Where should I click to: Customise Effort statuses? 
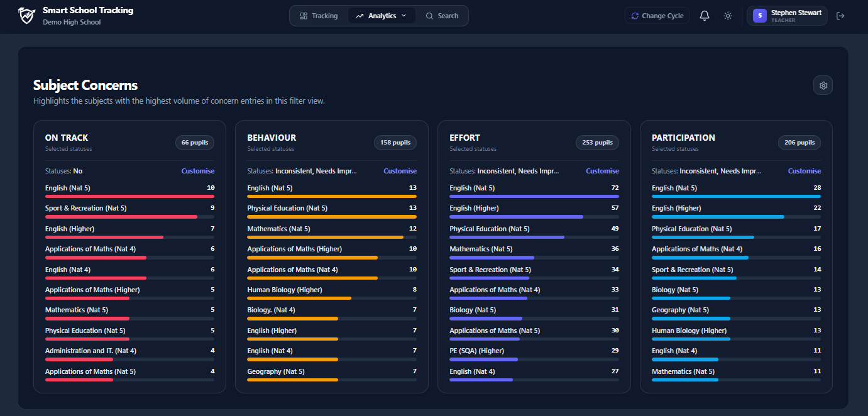(602, 171)
